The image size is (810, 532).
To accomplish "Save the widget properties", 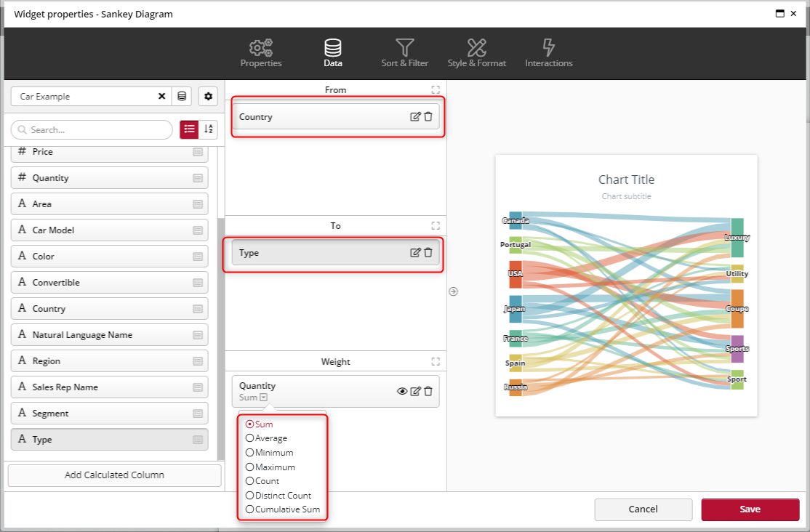I will pyautogui.click(x=750, y=509).
